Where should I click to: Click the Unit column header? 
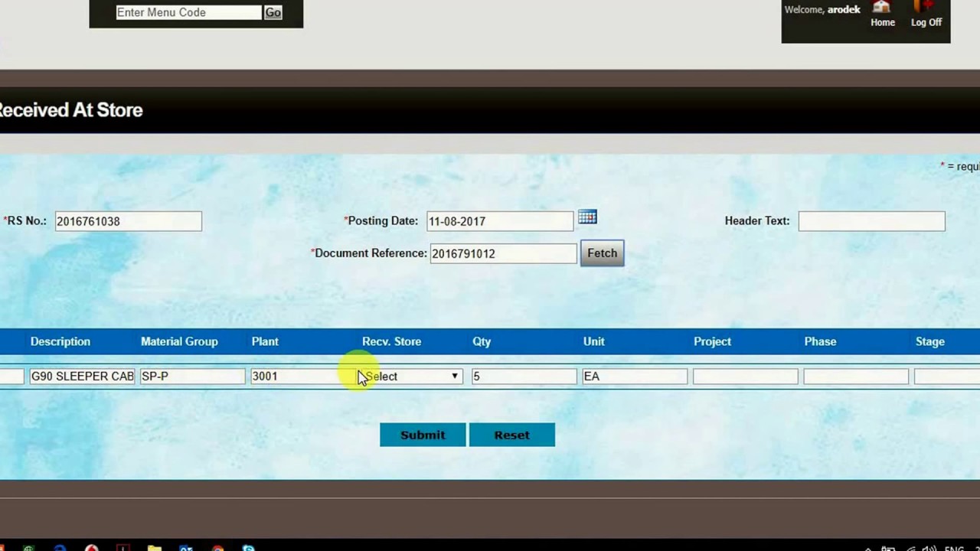coord(593,341)
